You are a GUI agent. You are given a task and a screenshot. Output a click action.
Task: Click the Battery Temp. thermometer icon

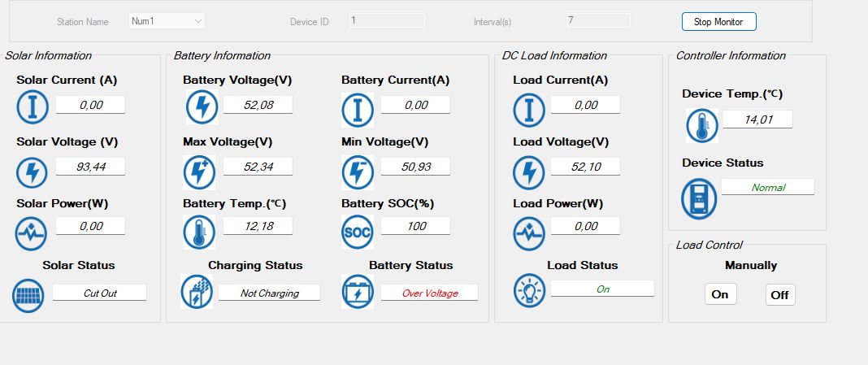[198, 232]
